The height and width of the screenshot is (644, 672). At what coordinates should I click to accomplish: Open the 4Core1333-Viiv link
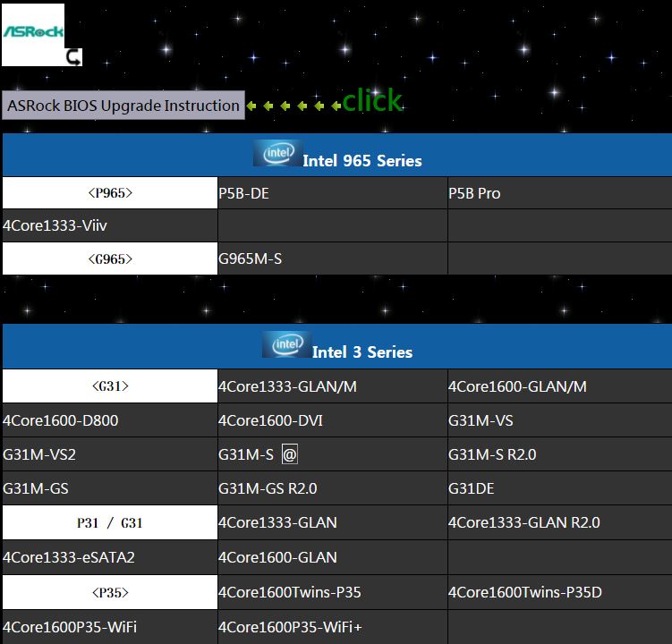coord(55,225)
